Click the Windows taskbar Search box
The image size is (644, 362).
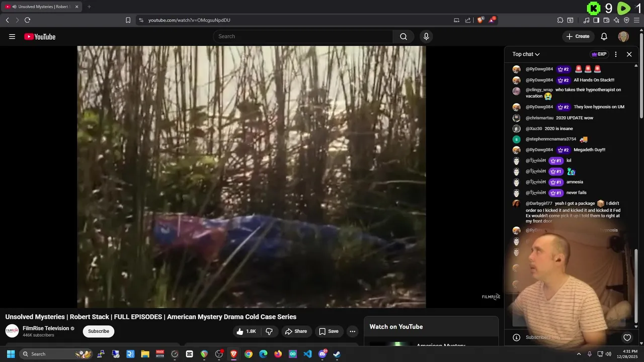[56, 354]
